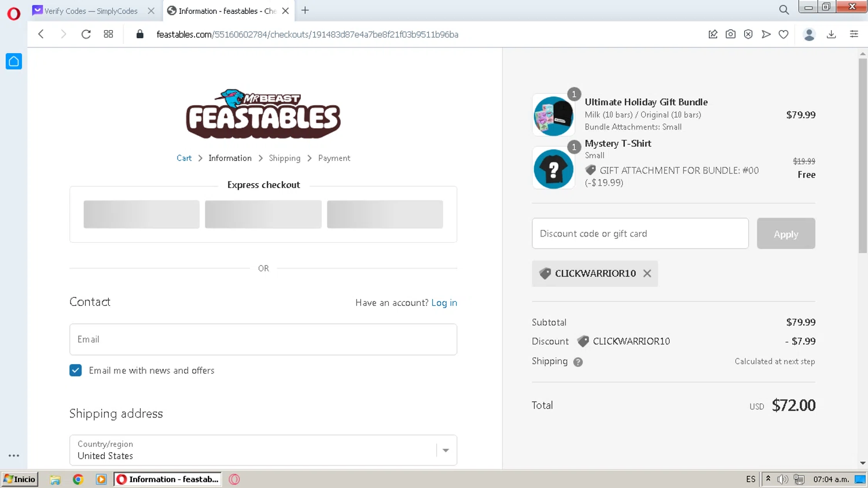Open the Opera account profile icon
Image resolution: width=868 pixels, height=488 pixels.
[x=809, y=34]
